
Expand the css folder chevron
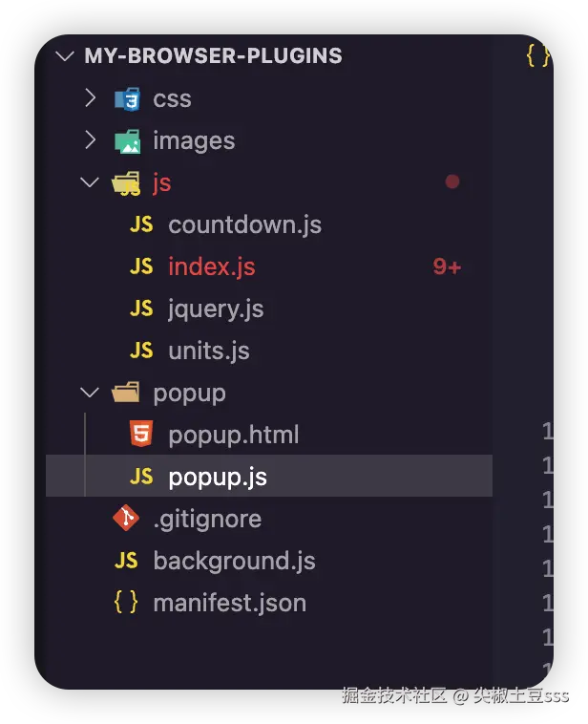point(91,98)
